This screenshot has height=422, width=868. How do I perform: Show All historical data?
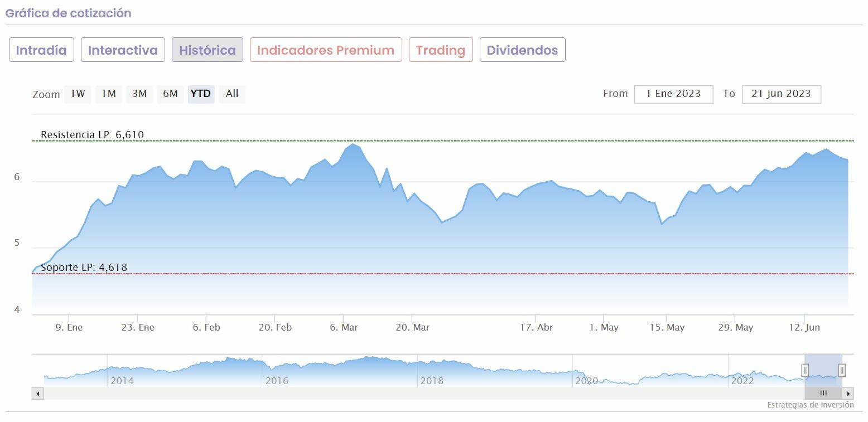232,94
